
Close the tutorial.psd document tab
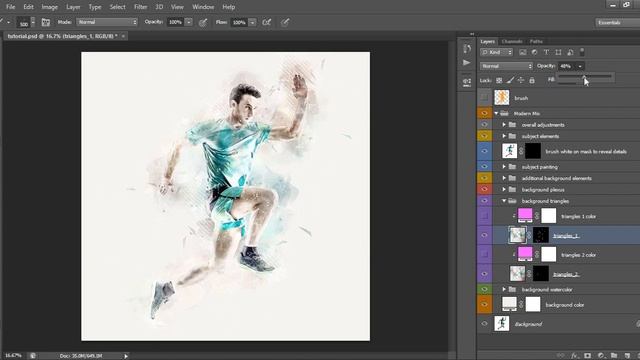point(123,36)
